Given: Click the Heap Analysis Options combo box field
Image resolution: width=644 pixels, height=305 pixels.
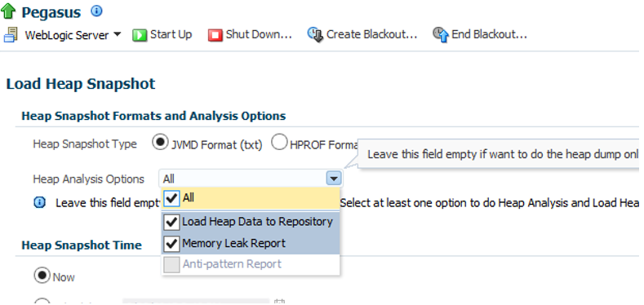Looking at the screenshot, I should (250, 179).
